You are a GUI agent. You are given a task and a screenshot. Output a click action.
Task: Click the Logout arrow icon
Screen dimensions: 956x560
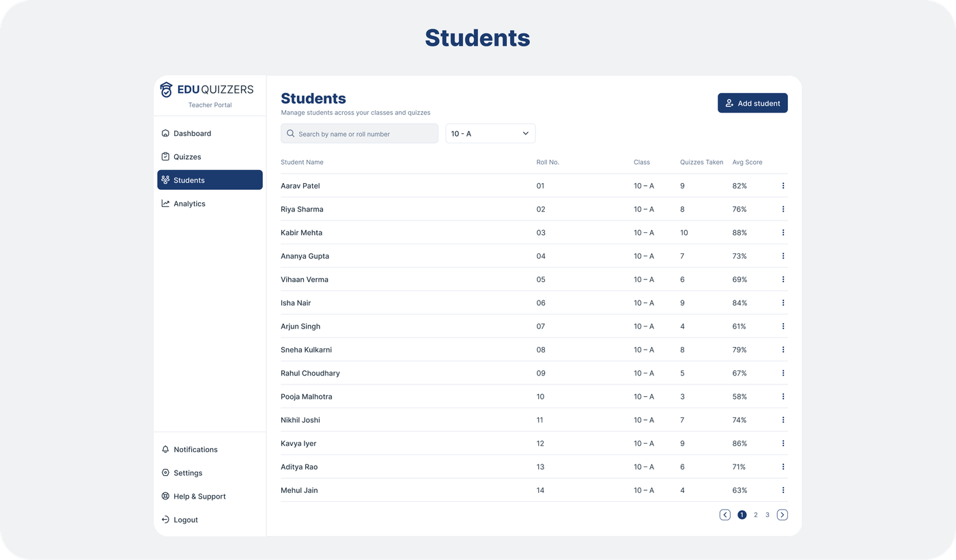(165, 520)
